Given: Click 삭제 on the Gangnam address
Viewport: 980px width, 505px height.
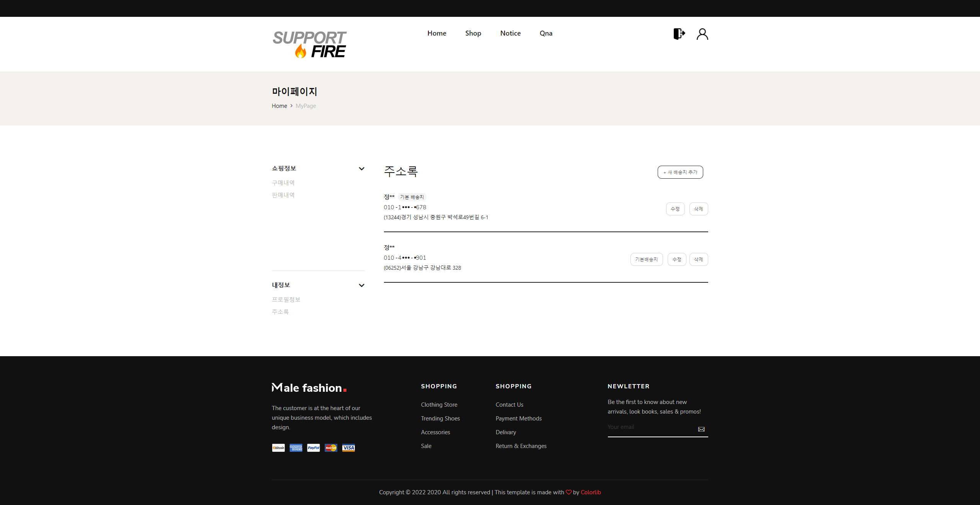Looking at the screenshot, I should click(698, 259).
